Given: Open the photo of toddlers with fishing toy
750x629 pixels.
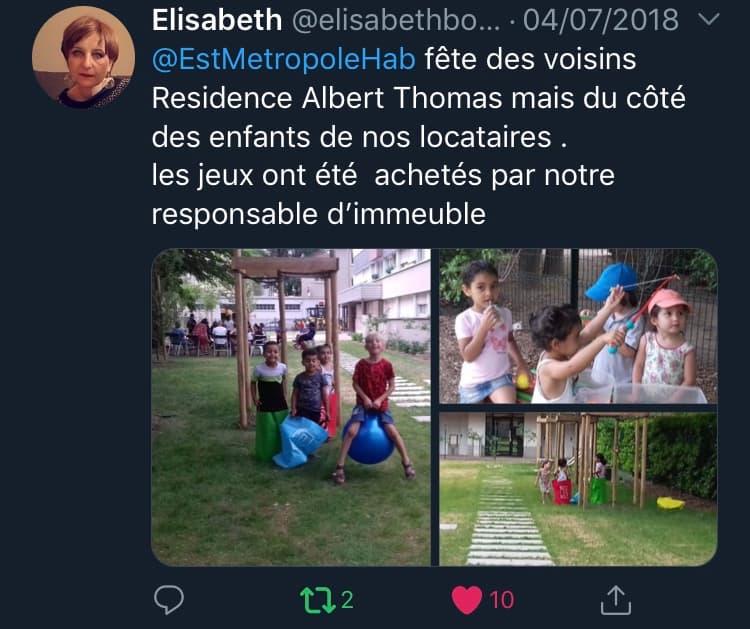Looking at the screenshot, I should pos(578,326).
